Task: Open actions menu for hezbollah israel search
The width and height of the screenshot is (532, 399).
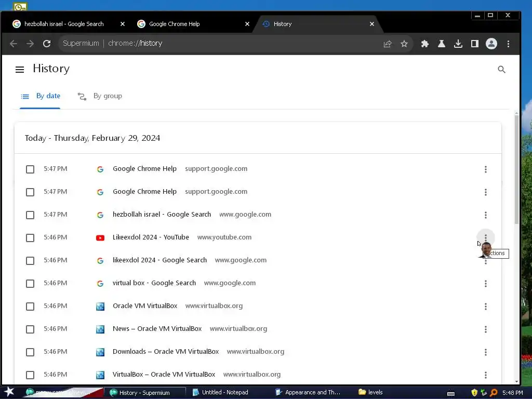Action: click(486, 215)
